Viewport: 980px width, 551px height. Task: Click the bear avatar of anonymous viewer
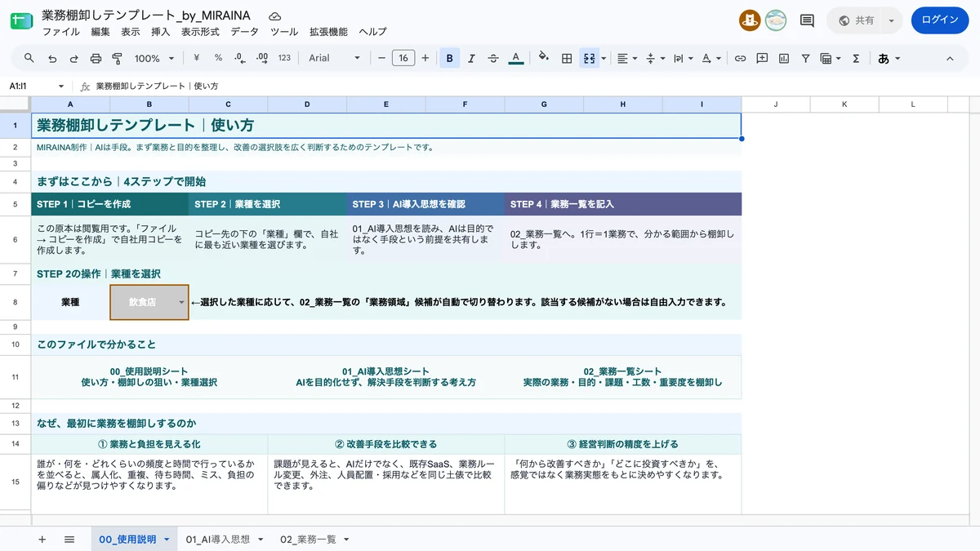click(750, 20)
